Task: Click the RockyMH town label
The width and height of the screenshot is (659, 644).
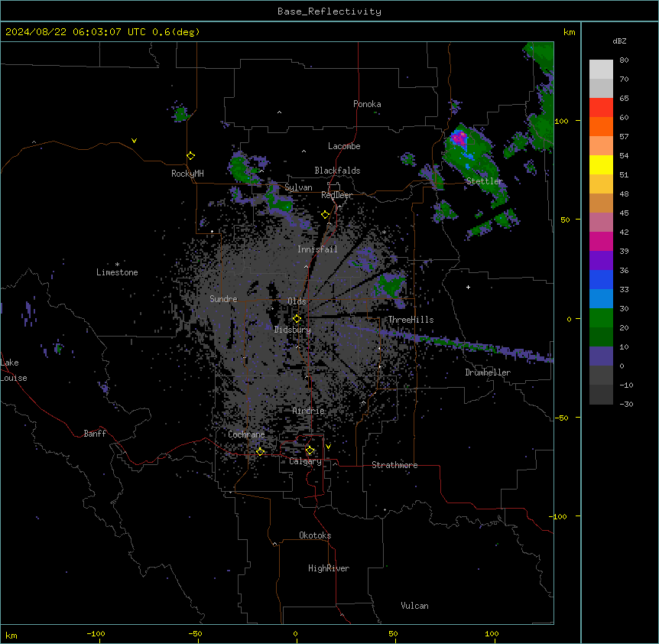Action: point(187,174)
